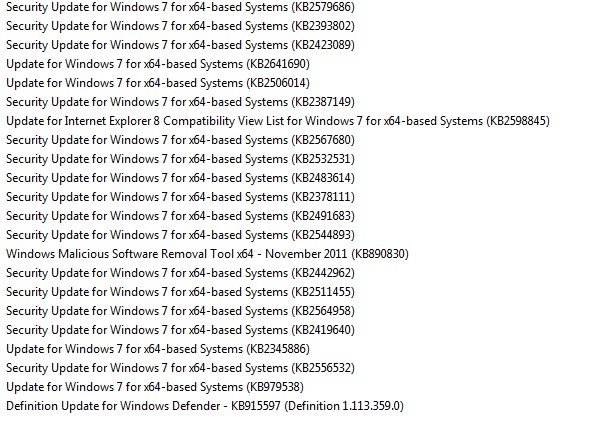Select Security Update KB2491683 entry
This screenshot has width=601, height=422.
click(180, 216)
